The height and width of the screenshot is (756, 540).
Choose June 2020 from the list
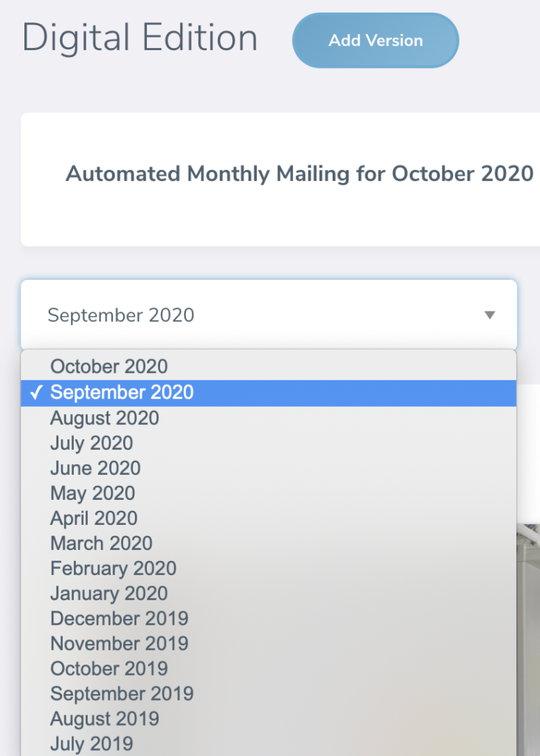[x=95, y=468]
